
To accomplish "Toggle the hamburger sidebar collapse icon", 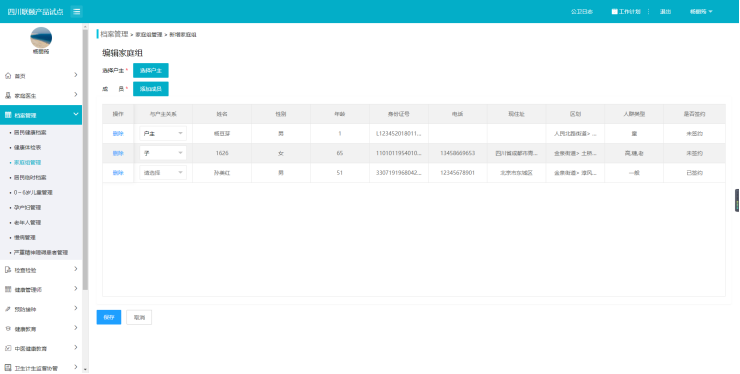I will 76,11.
